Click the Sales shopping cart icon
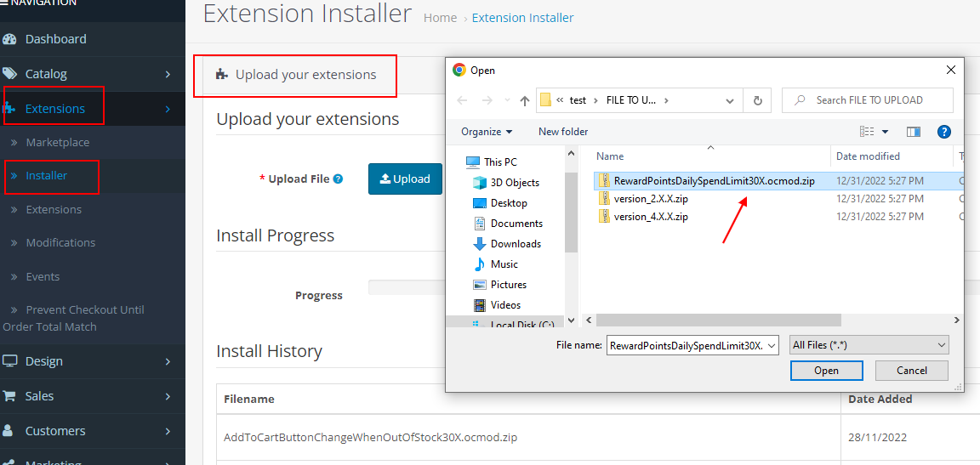 coord(10,396)
